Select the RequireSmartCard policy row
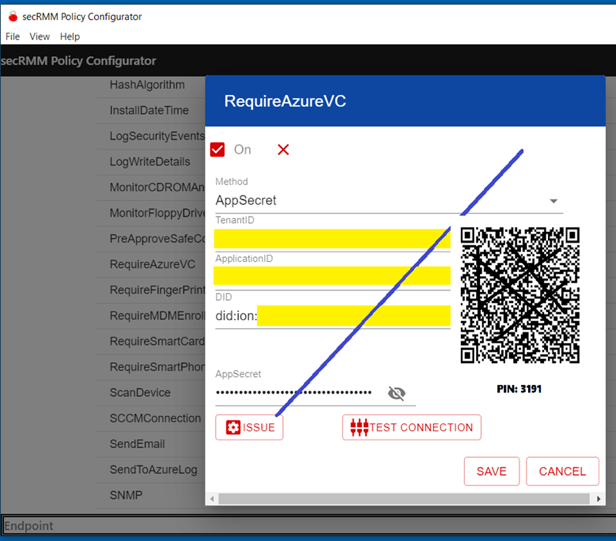 click(x=151, y=341)
